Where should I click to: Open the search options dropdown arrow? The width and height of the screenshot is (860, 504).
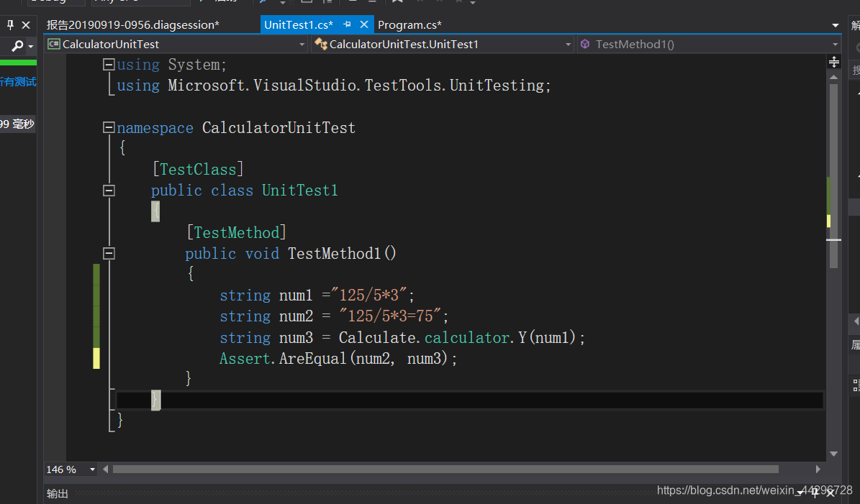tap(31, 47)
